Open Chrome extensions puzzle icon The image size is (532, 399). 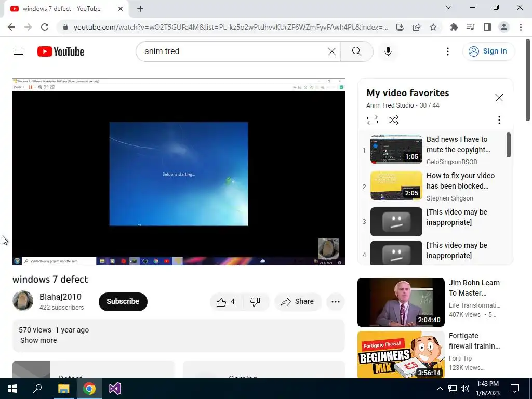454,27
